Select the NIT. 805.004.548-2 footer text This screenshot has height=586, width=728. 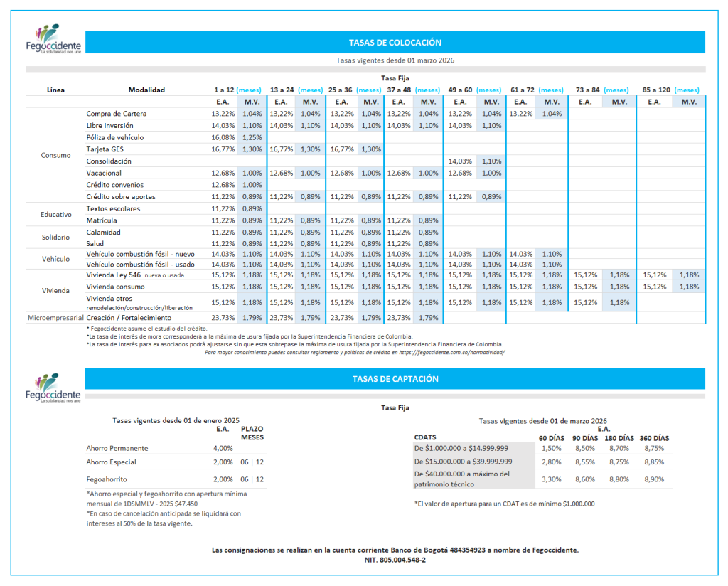pyautogui.click(x=395, y=560)
